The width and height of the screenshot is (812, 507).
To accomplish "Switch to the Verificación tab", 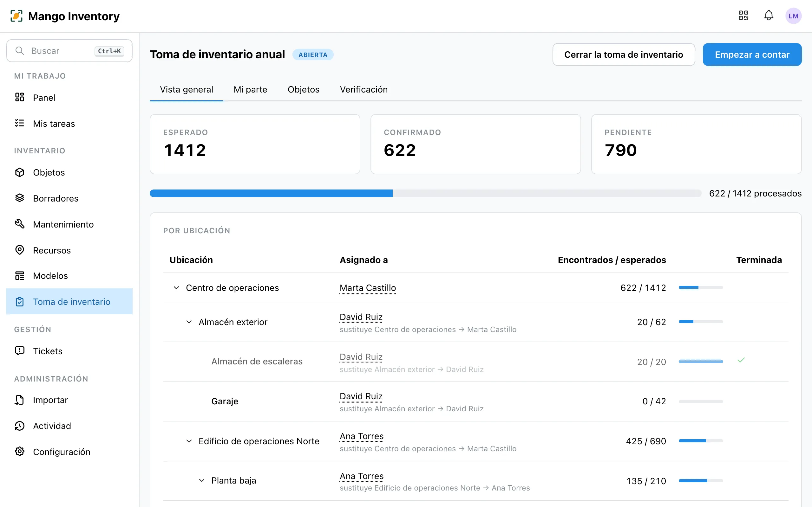I will pos(364,90).
